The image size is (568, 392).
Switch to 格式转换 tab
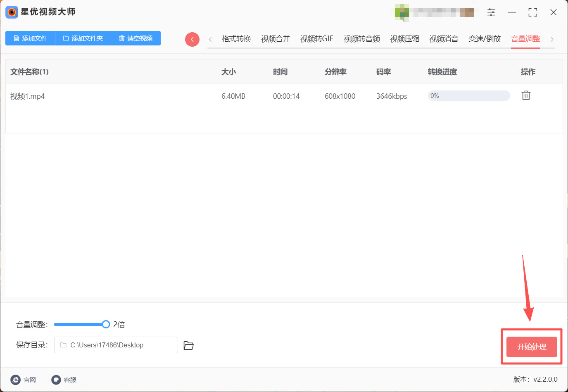coord(236,39)
